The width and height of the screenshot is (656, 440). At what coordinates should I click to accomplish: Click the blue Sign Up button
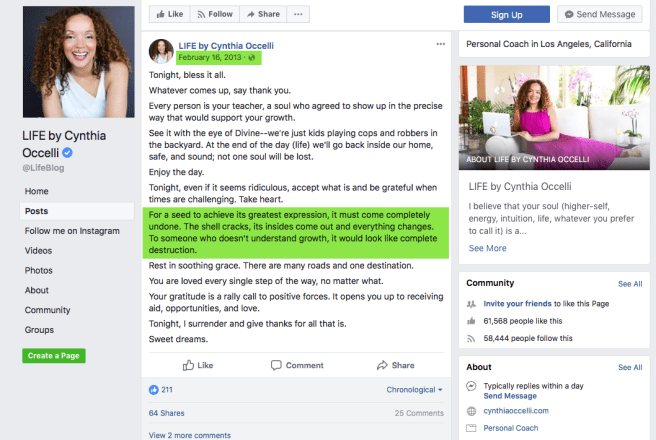pyautogui.click(x=507, y=15)
